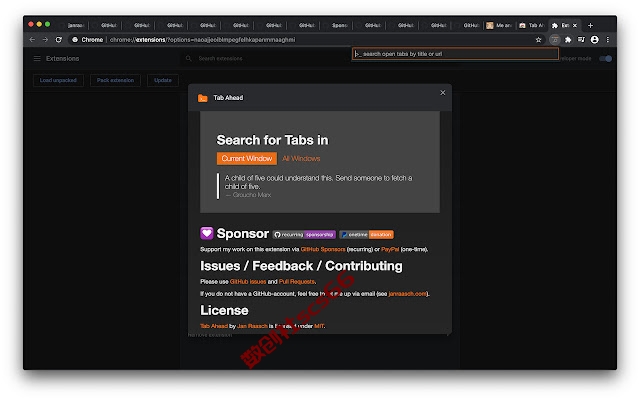Toggle the Developer mode switch
The image size is (640, 400).
pyautogui.click(x=606, y=58)
